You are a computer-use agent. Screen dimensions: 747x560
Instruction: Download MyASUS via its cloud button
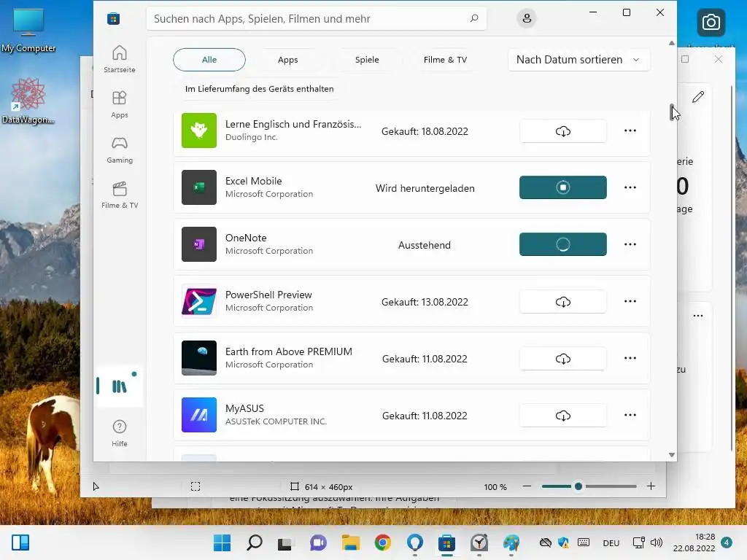tap(562, 415)
